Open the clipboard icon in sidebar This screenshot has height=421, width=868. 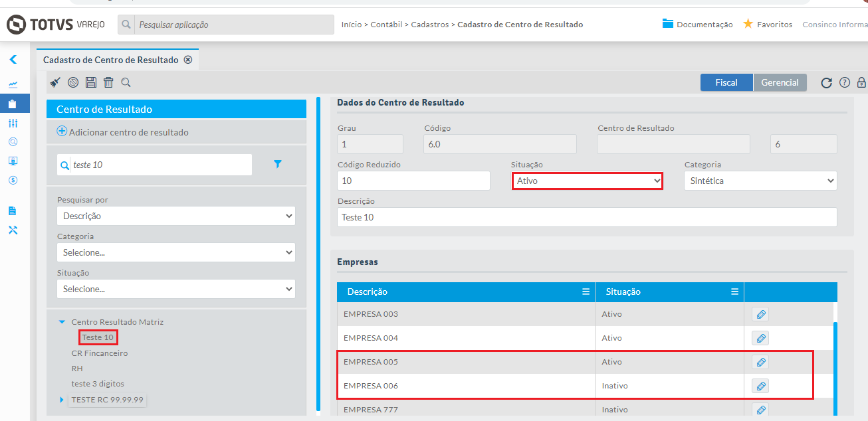coord(13,104)
